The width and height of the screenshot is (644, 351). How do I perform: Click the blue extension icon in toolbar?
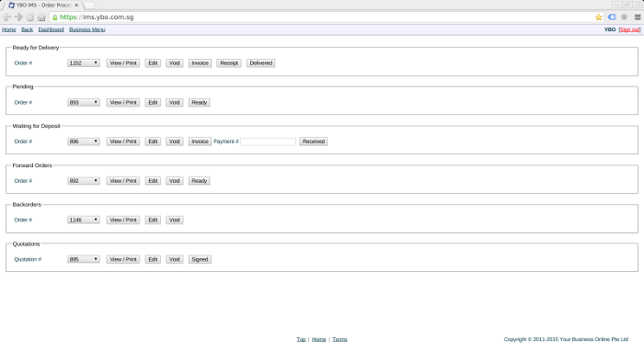(x=612, y=17)
